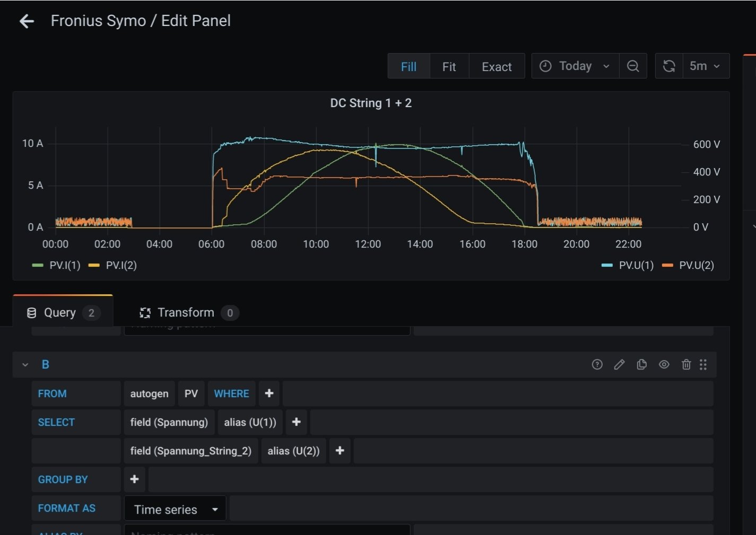The width and height of the screenshot is (756, 535).
Task: Click the drag handle of query B
Action: [x=703, y=364]
